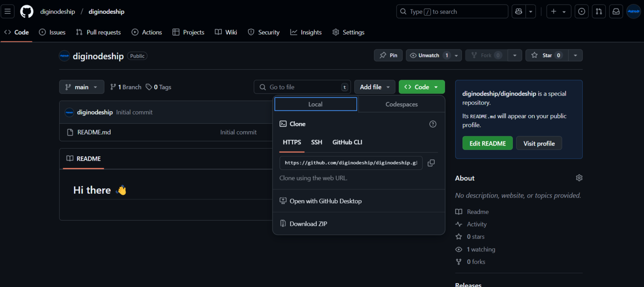The height and width of the screenshot is (287, 644).
Task: Switch to the SSH clone tab
Action: [317, 142]
